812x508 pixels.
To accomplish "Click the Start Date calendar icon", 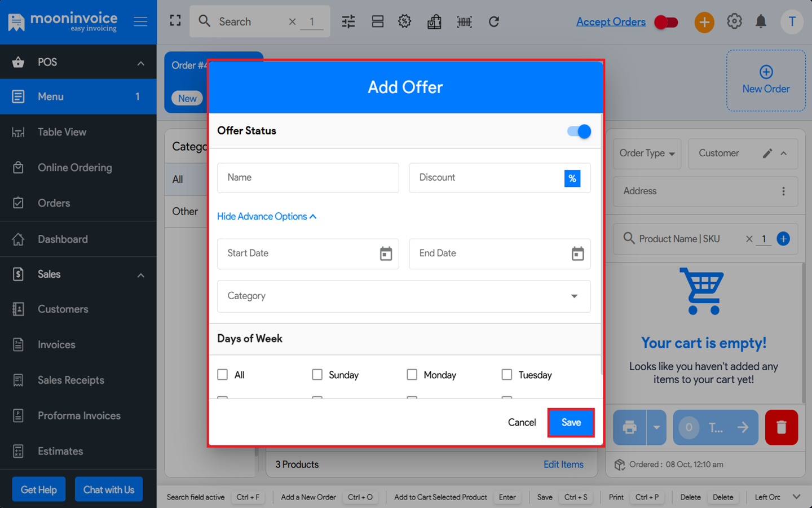I will (x=386, y=254).
